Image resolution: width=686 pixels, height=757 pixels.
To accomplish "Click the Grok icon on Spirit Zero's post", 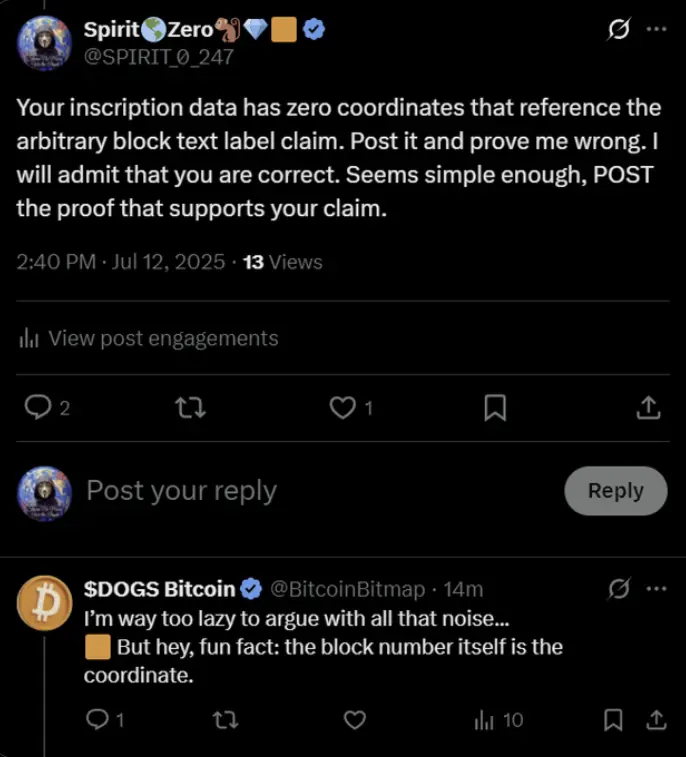I will 619,29.
